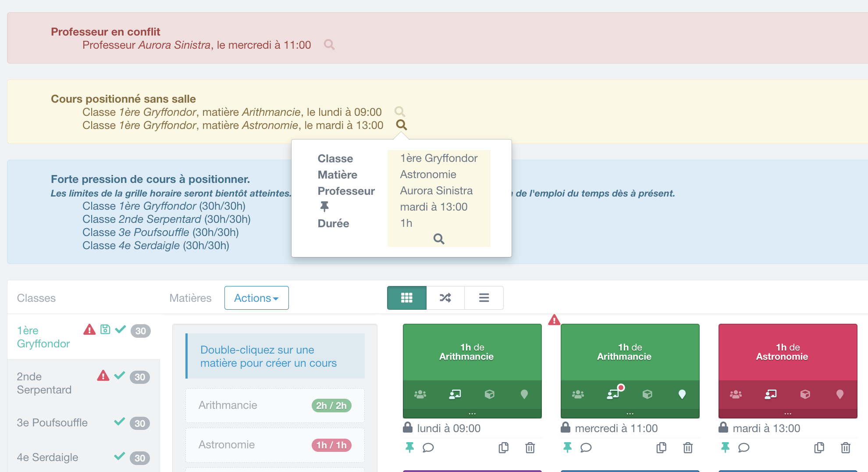Click the magnifier inside the Astronomie popup
This screenshot has width=868, height=472.
pyautogui.click(x=439, y=239)
